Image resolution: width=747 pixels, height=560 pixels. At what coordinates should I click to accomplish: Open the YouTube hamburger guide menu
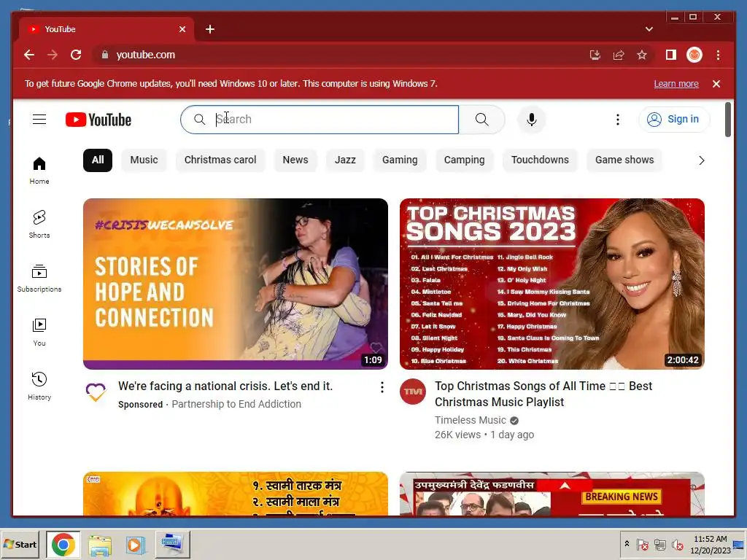click(39, 119)
